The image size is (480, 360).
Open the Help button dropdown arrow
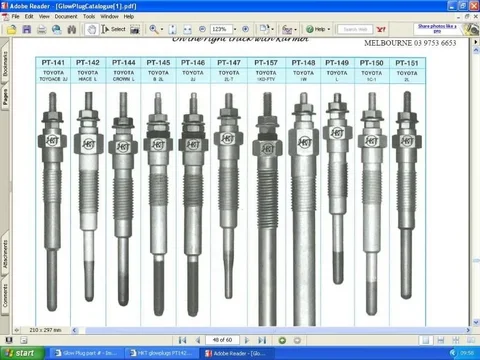coord(329,30)
